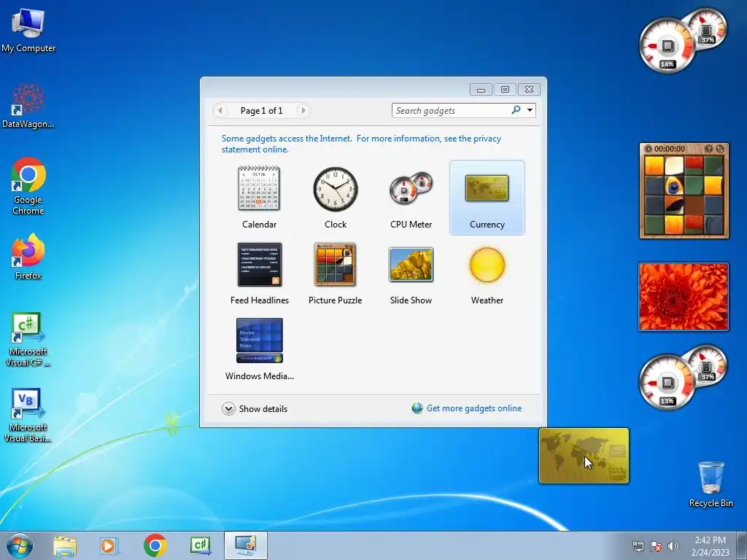Go to previous gadget page
The width and height of the screenshot is (747, 560).
pyautogui.click(x=220, y=111)
